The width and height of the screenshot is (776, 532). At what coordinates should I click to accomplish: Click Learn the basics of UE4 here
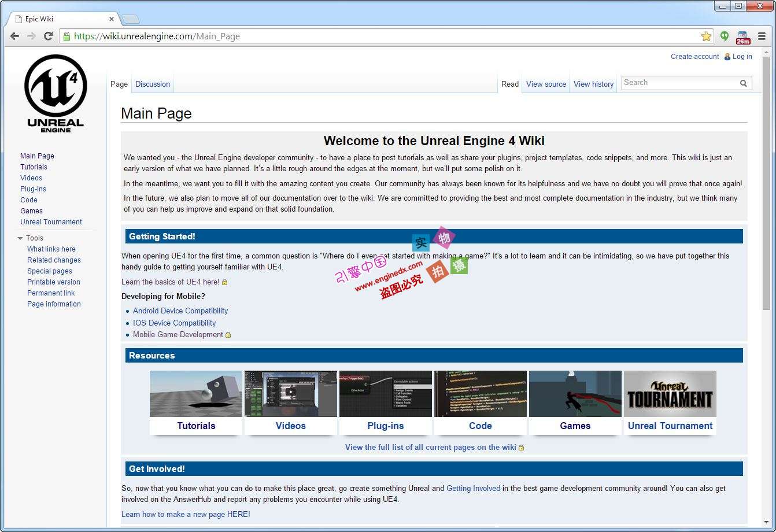171,282
